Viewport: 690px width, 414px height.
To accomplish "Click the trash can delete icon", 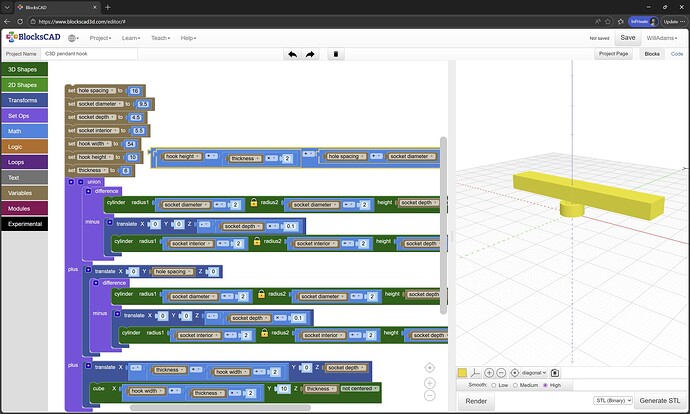I will pyautogui.click(x=336, y=54).
